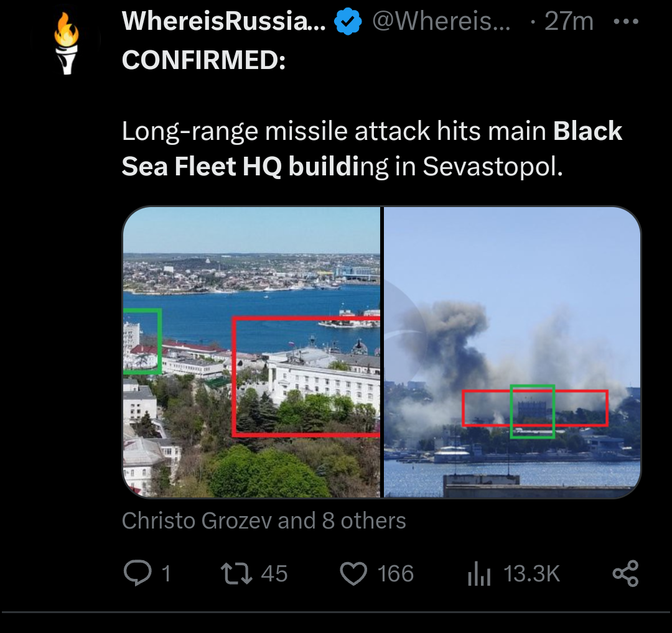The image size is (672, 633).
Task: Click the reply count of 1
Action: (x=166, y=573)
